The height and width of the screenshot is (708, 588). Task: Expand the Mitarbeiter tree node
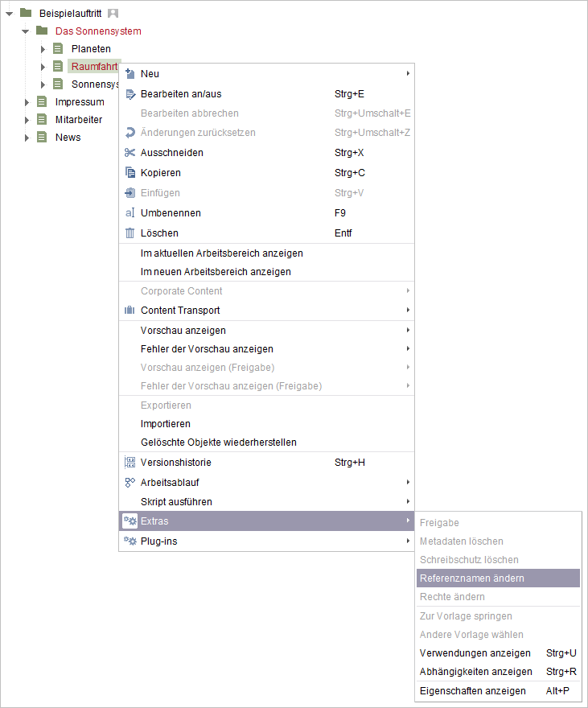(27, 120)
